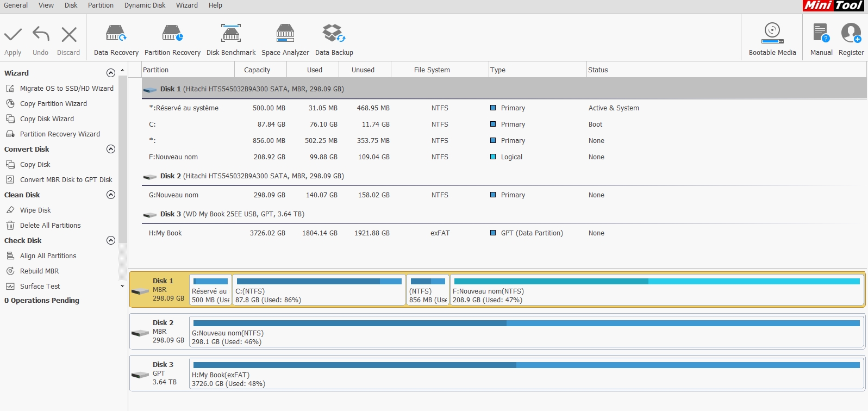868x411 pixels.
Task: Select H:My Book(exFAT) block in disk map
Action: 526,373
